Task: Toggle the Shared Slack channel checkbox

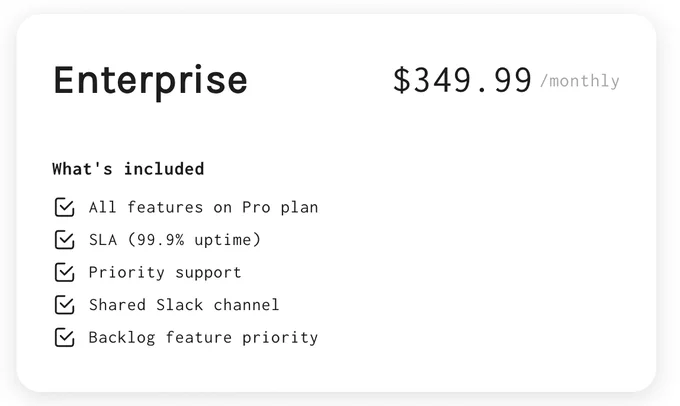Action: [x=65, y=304]
